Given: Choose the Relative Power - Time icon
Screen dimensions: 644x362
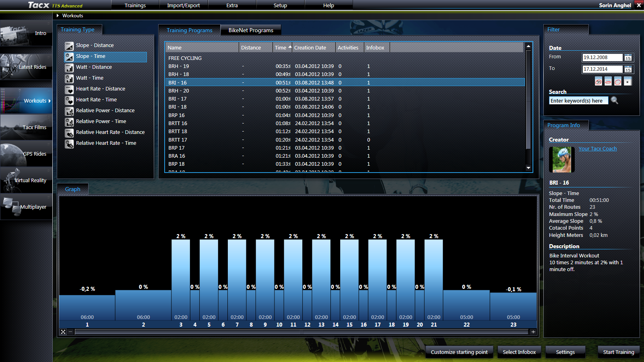Looking at the screenshot, I should point(69,122).
